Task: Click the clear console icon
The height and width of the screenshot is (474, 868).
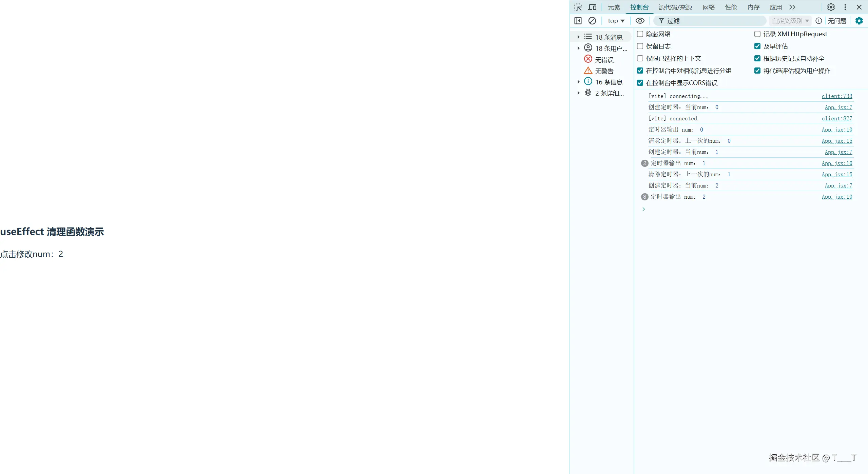Action: (x=592, y=21)
